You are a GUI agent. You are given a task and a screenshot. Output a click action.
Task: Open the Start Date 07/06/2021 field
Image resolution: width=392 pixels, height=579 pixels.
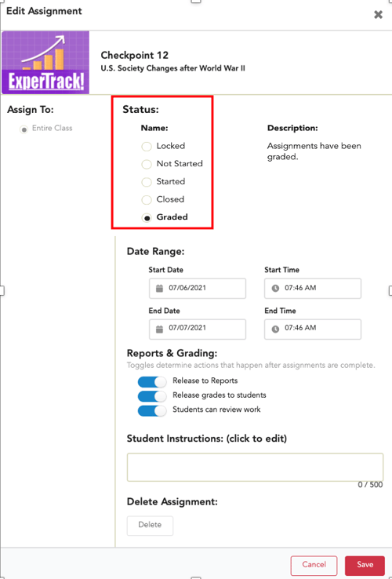click(x=198, y=289)
